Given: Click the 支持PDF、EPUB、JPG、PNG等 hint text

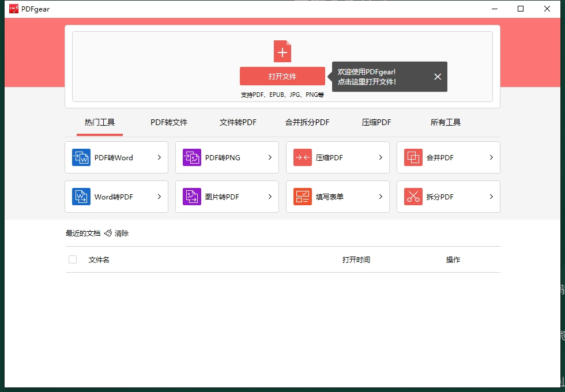Looking at the screenshot, I should (x=282, y=95).
